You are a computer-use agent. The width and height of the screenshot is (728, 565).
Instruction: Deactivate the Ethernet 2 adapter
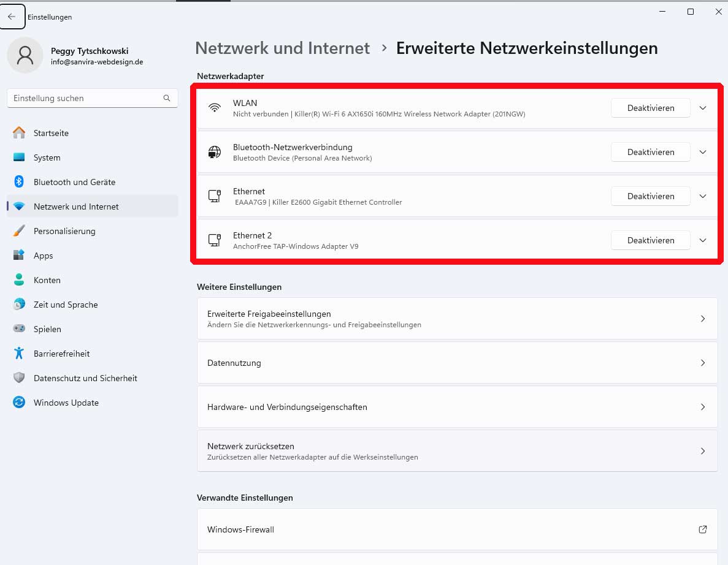tap(651, 240)
